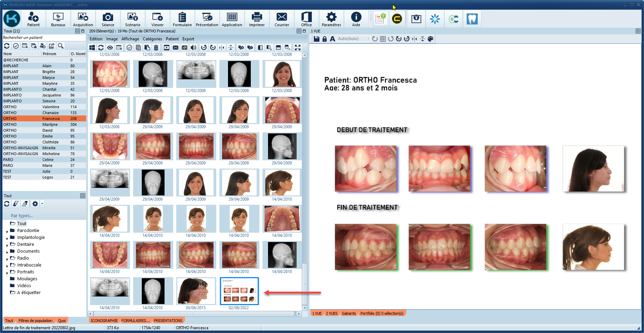This screenshot has height=333, width=644.
Task: Open the Catégories menu
Action: (x=152, y=39)
